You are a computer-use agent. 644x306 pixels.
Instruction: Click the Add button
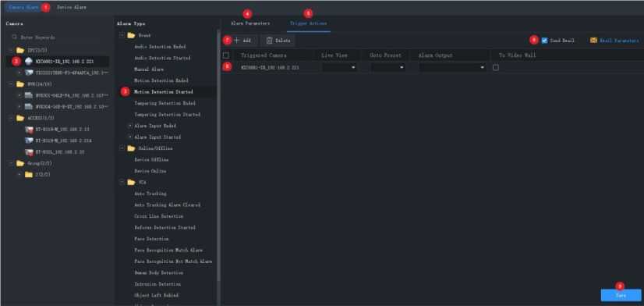click(242, 41)
